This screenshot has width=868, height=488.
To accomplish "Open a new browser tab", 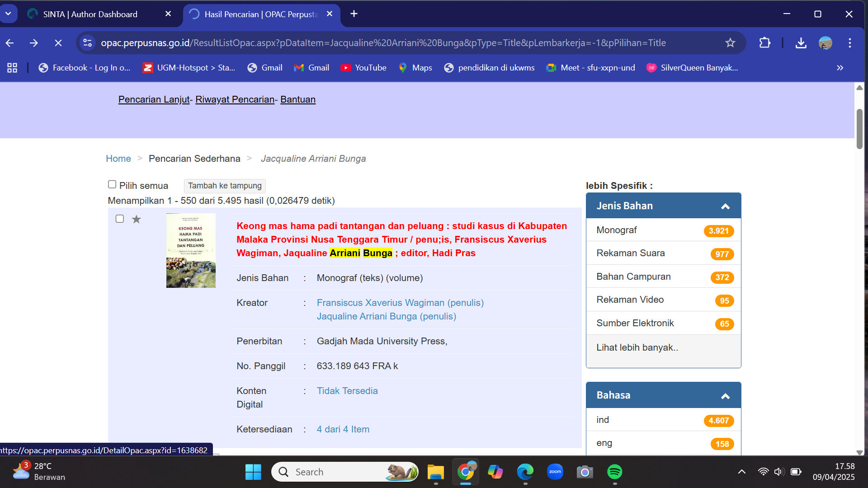I will 354,14.
